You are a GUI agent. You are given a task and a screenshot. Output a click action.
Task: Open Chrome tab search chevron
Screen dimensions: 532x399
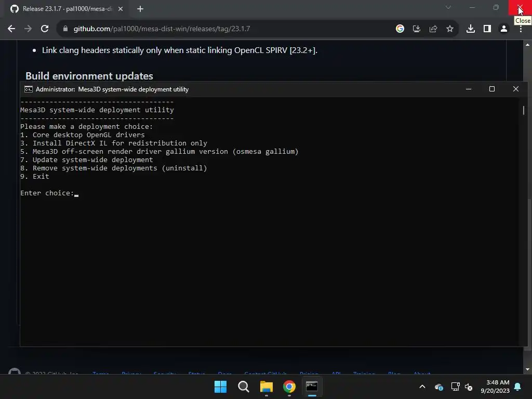tap(448, 7)
